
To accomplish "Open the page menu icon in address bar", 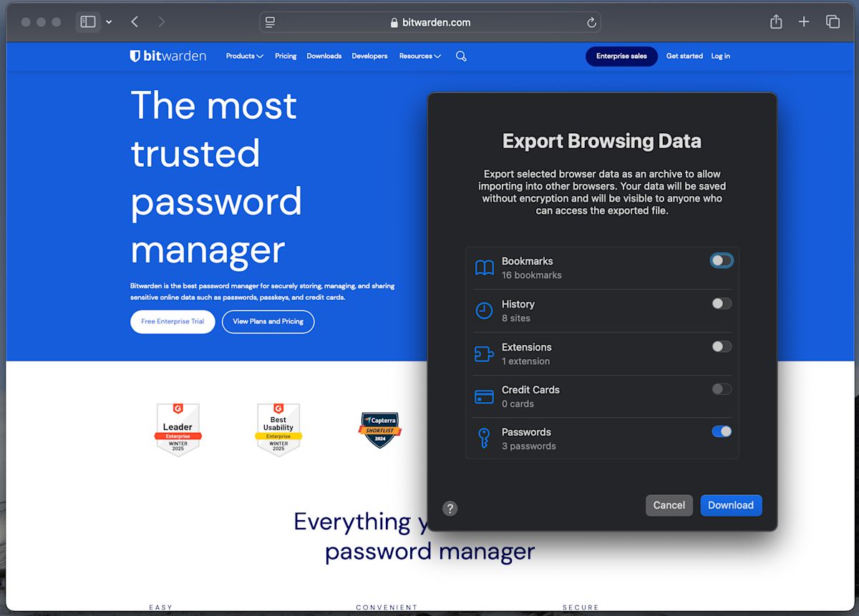I will [271, 22].
